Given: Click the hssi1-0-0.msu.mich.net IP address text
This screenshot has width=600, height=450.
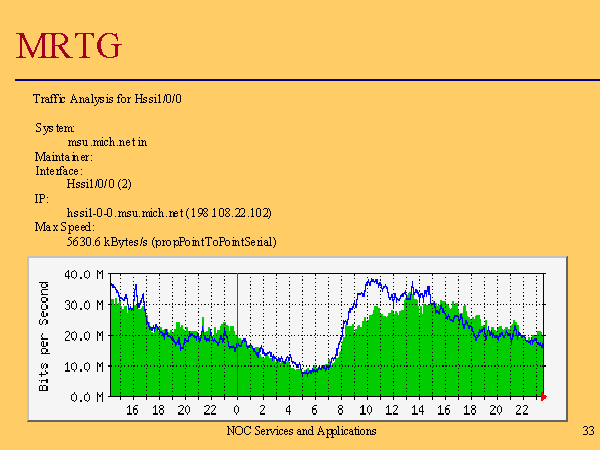Looking at the screenshot, I should pyautogui.click(x=169, y=213).
